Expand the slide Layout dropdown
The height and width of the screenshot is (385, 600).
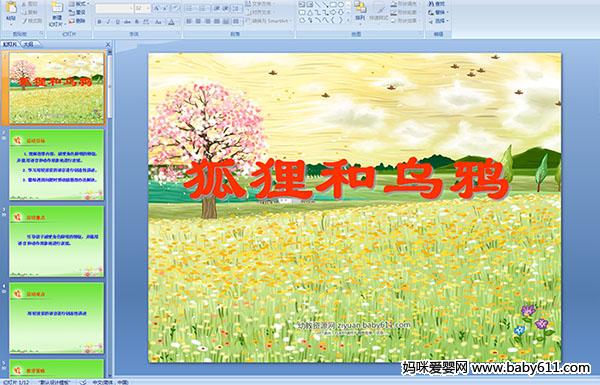79,4
